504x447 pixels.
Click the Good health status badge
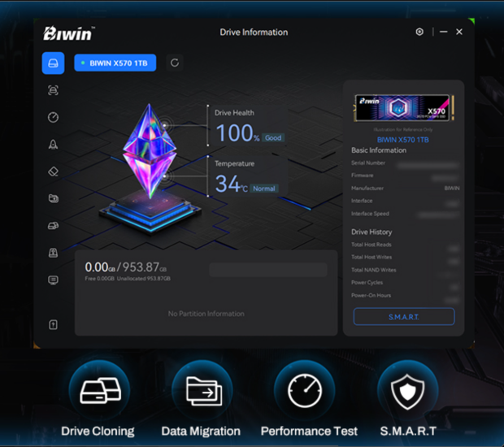point(273,138)
